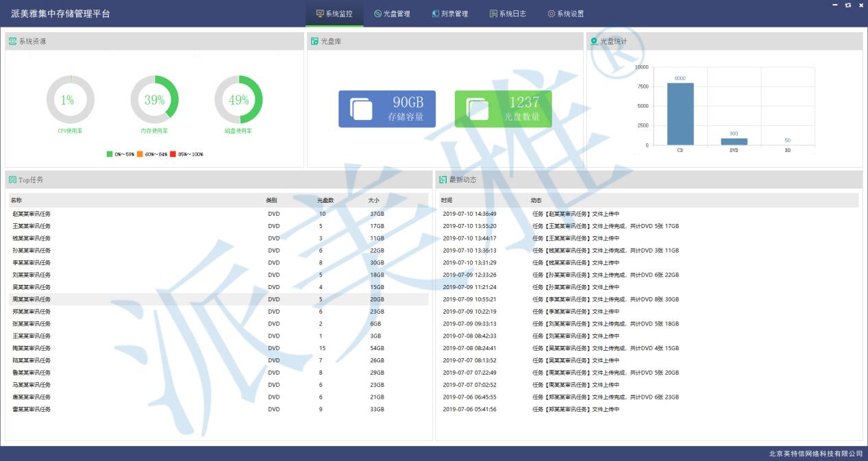Click the 最新动态 panel header icon

click(x=443, y=179)
